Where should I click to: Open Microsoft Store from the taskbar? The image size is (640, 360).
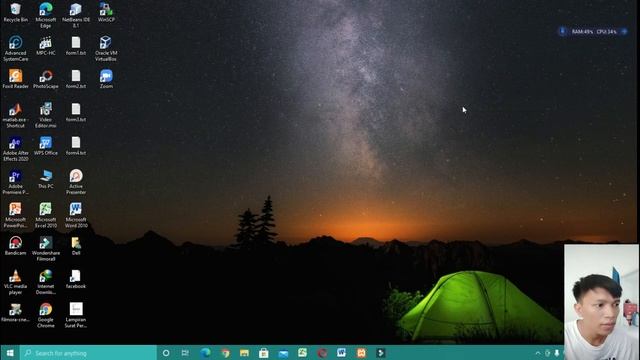point(264,353)
